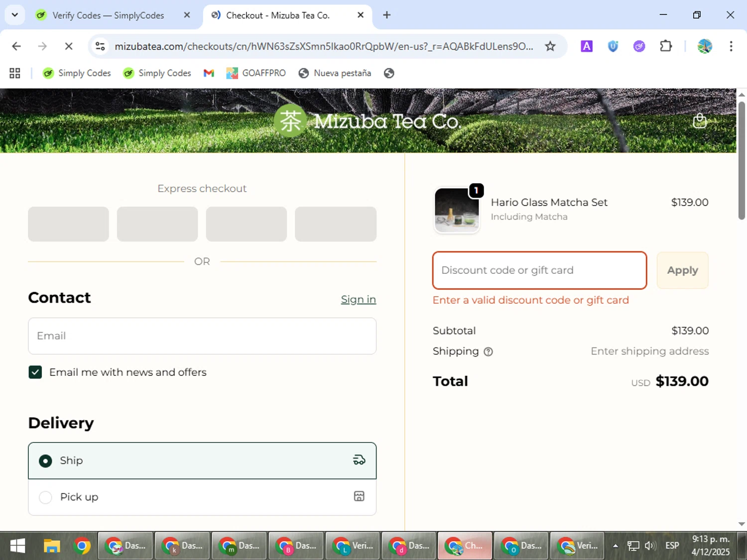Open the GOAFFPRO bookmark
The image size is (747, 560).
[x=256, y=73]
